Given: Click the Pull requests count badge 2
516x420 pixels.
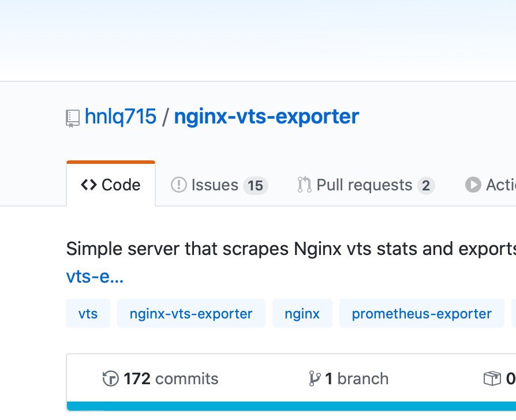Looking at the screenshot, I should (426, 186).
